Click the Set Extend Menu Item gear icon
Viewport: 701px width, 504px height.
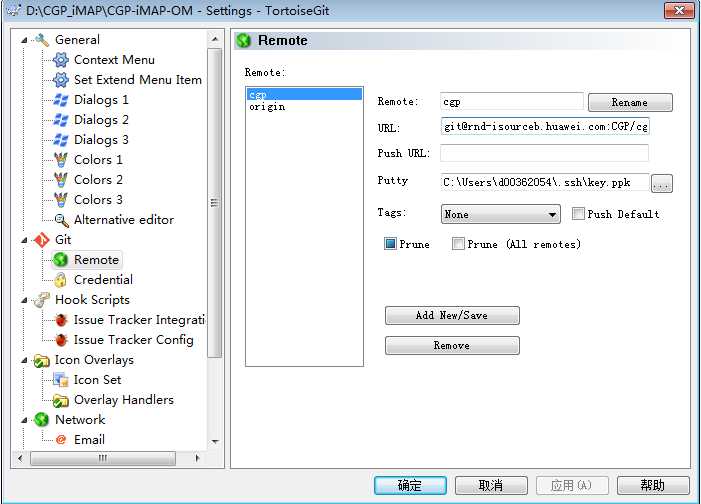coord(61,80)
